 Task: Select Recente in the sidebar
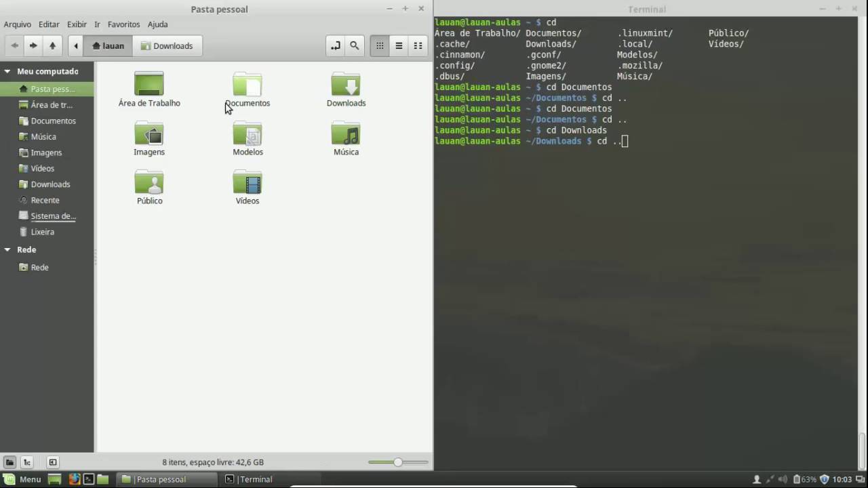coord(45,200)
